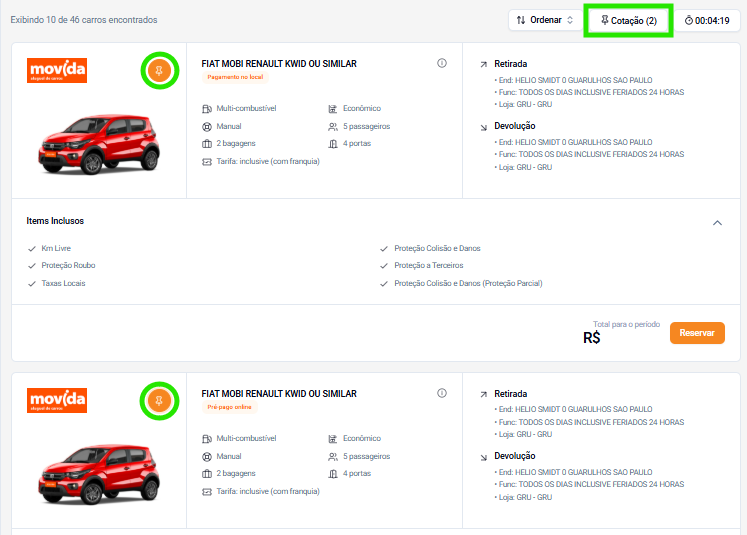Open the Cotação (2) quote list
The image size is (747, 535).
click(628, 20)
